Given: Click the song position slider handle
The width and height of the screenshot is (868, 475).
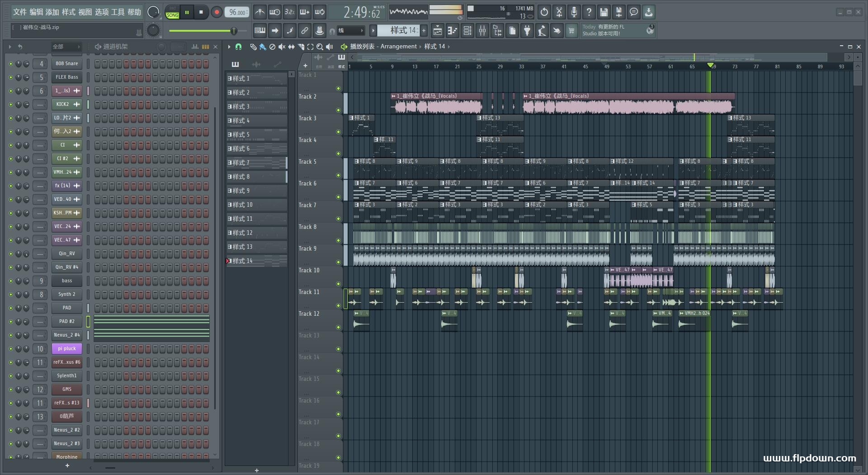Looking at the screenshot, I should tap(234, 31).
